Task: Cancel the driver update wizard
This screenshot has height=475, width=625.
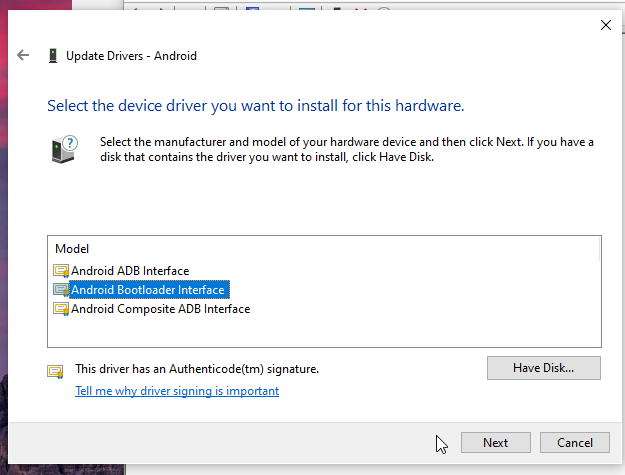Action: tap(575, 443)
